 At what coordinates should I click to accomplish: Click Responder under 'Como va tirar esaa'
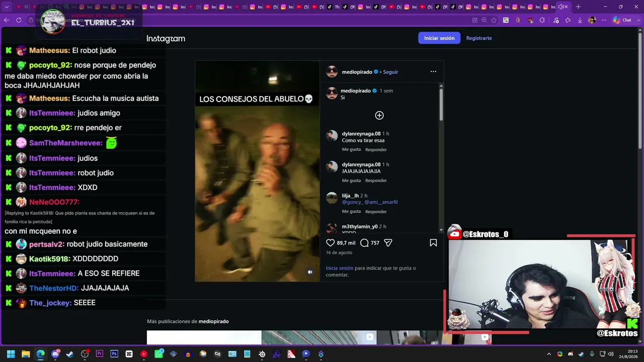click(x=376, y=150)
